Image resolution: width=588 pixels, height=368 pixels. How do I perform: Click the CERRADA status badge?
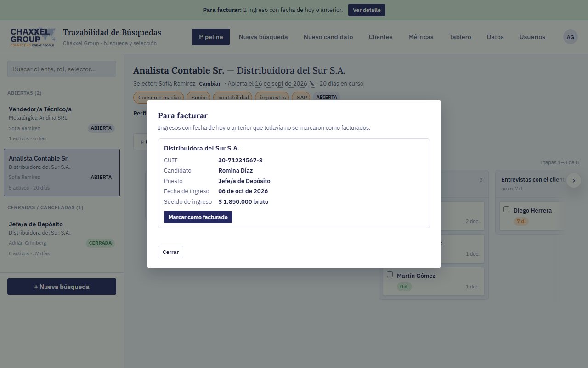click(x=100, y=243)
